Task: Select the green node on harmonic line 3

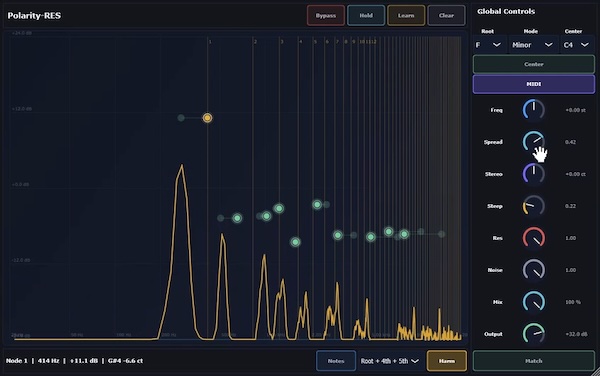Action: tap(279, 208)
